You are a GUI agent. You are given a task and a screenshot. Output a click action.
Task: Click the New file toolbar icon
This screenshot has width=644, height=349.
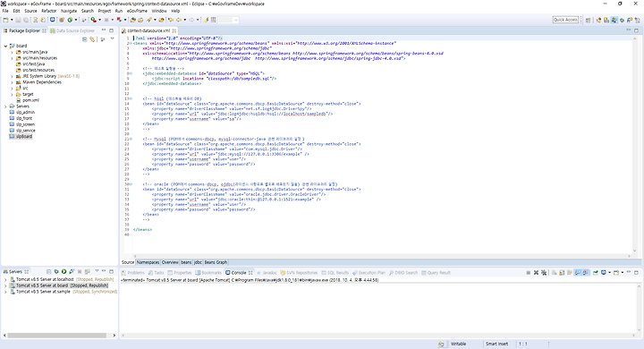(5, 20)
